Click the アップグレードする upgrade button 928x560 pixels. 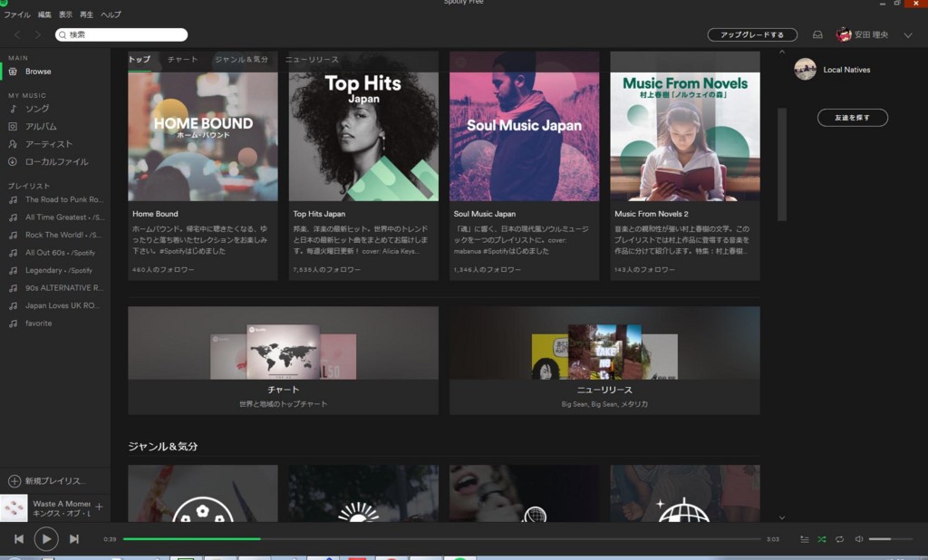pos(752,35)
